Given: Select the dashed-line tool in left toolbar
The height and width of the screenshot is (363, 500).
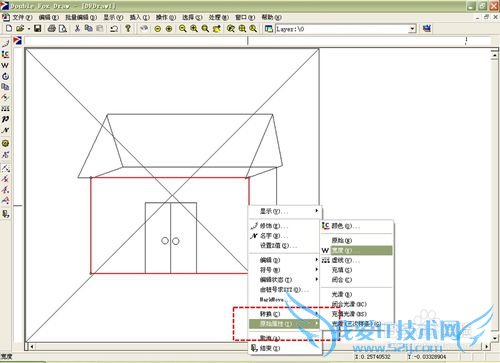Looking at the screenshot, I should pyautogui.click(x=5, y=108).
